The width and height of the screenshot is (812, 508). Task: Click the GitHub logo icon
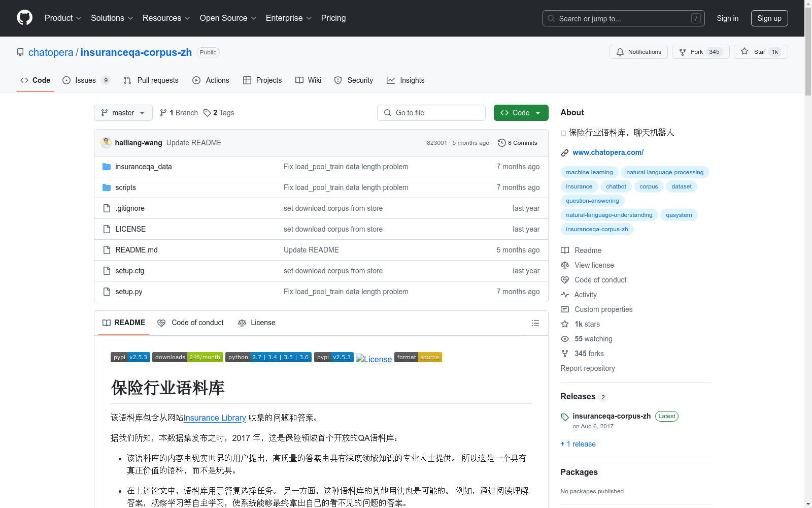[24, 18]
